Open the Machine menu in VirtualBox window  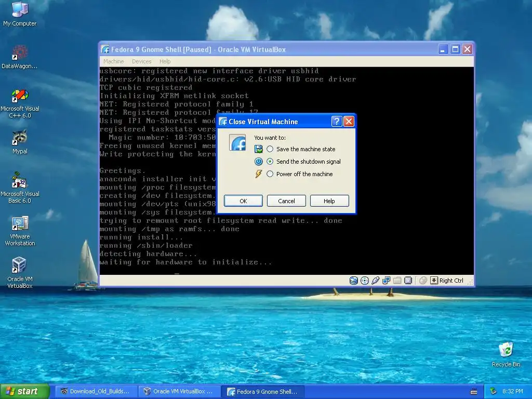pos(114,61)
